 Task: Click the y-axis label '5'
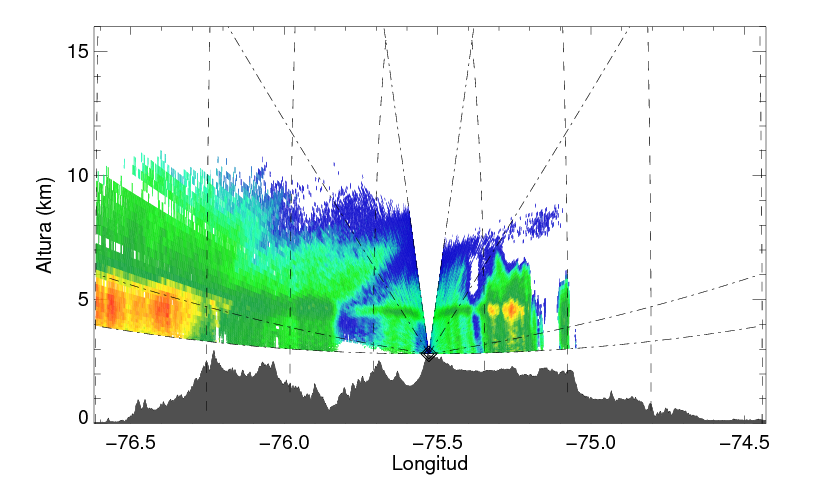tap(83, 299)
